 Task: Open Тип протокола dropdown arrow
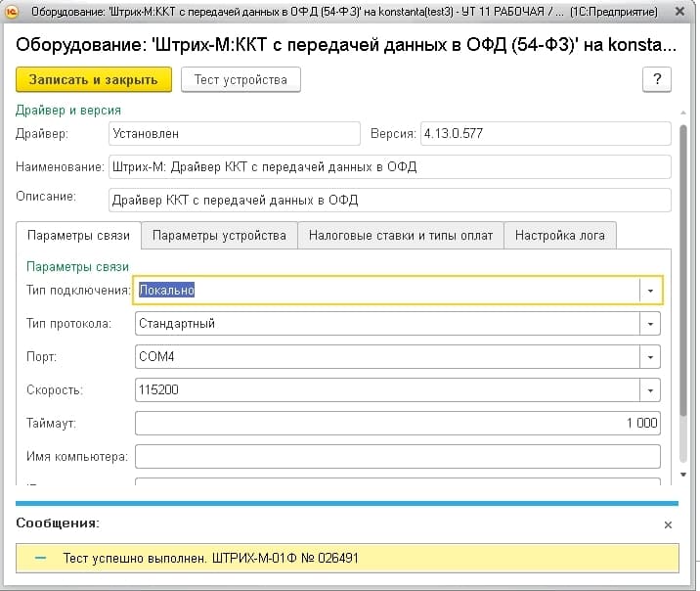650,324
